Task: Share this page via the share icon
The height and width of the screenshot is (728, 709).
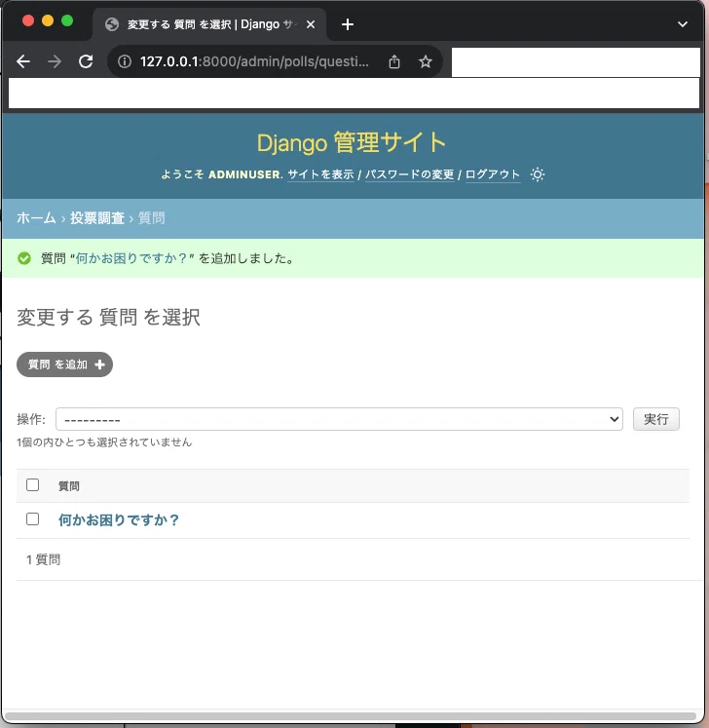Action: 393,61
